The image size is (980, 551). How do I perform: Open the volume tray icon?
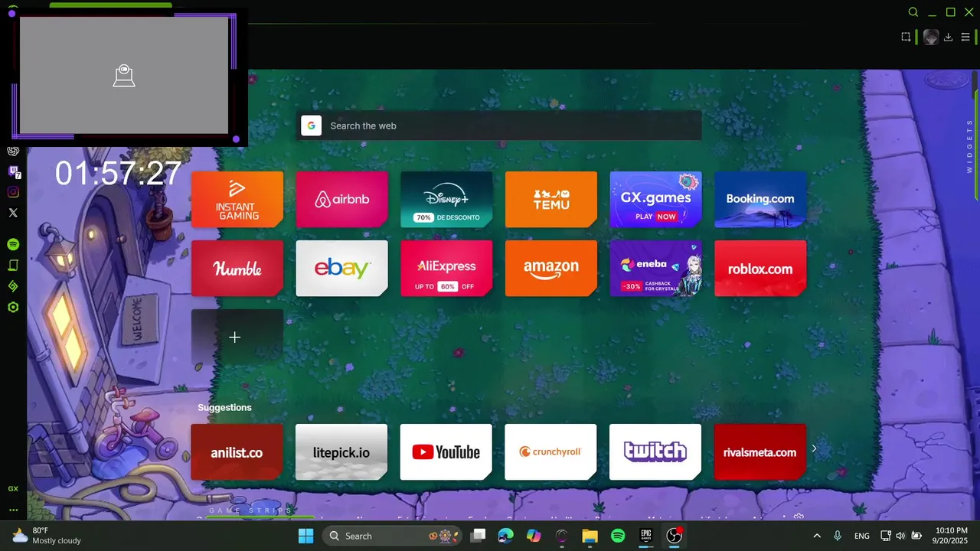[x=900, y=536]
